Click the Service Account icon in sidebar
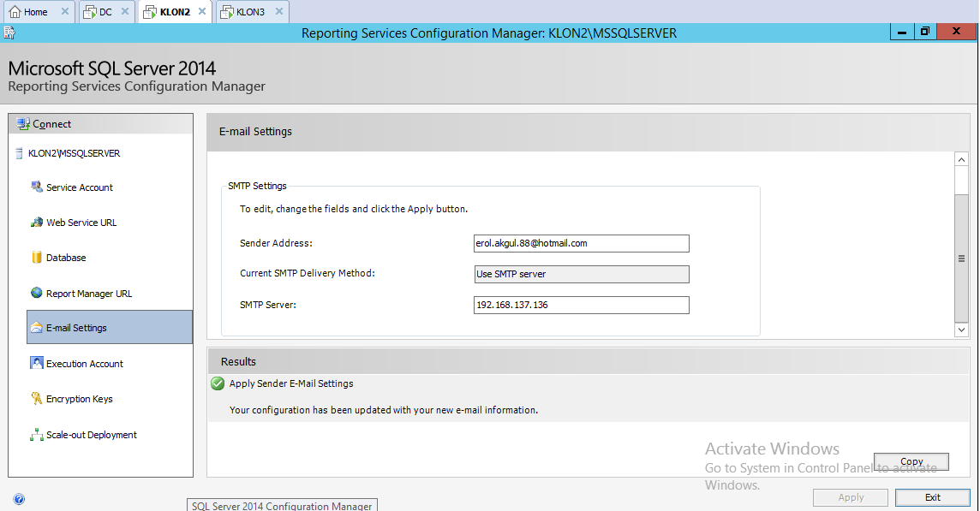Image resolution: width=980 pixels, height=511 pixels. pyautogui.click(x=37, y=187)
